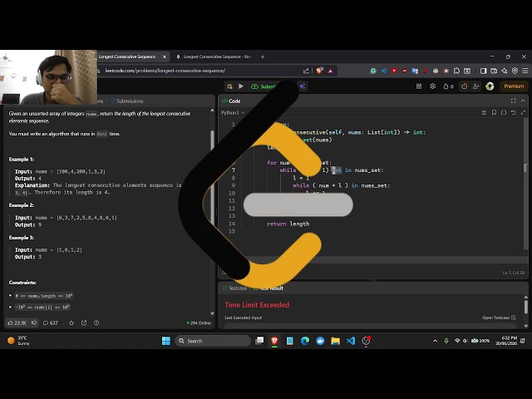Click the browser address bar URL
Screen dimensions: 532x399
point(165,71)
